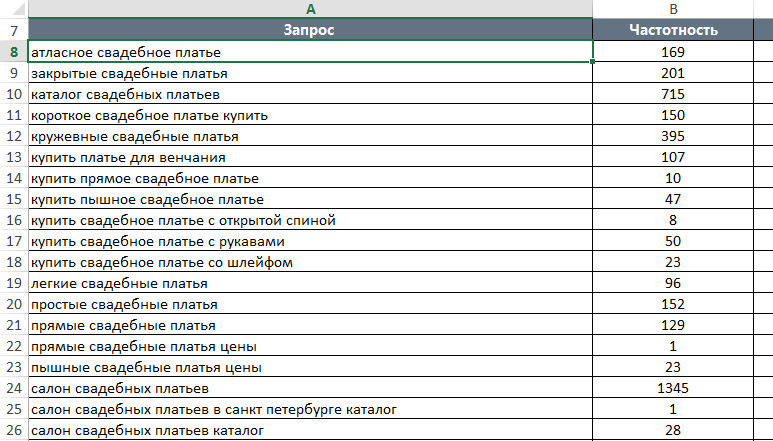773x441 pixels.
Task: Select cell купить свадебное платье со шлейфом
Action: coord(310,262)
